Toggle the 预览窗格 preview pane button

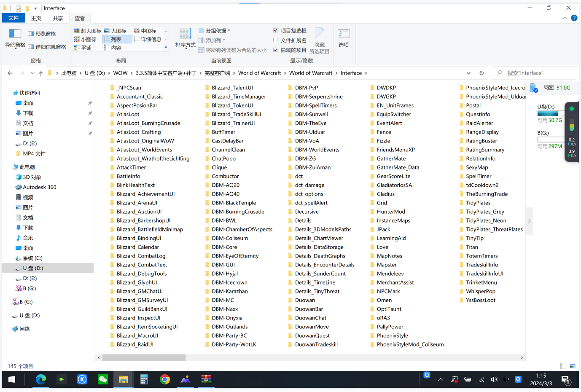pos(42,34)
